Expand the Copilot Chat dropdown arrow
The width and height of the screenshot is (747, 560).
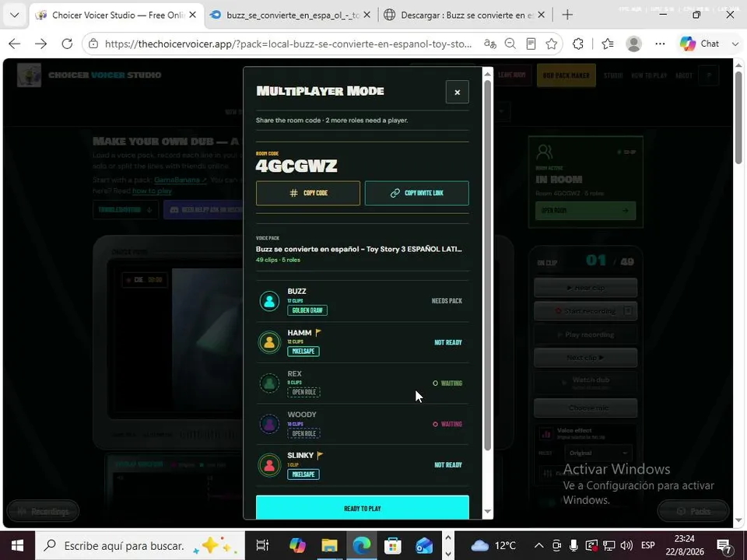(x=735, y=44)
